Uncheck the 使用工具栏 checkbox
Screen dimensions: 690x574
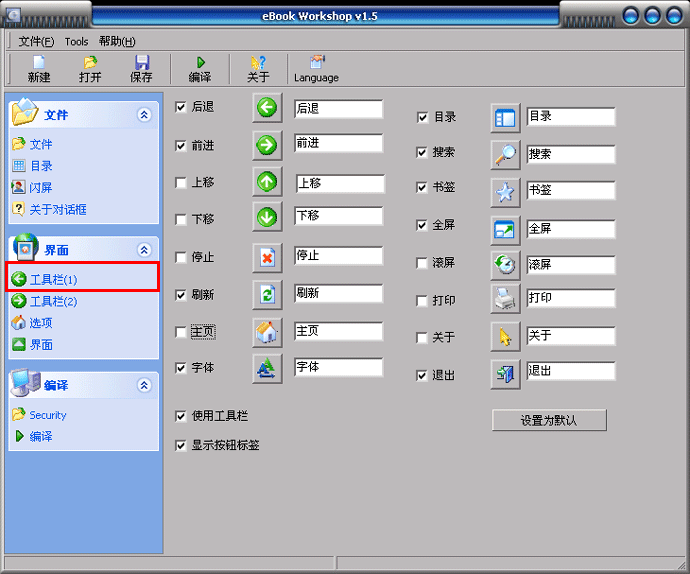[181, 416]
